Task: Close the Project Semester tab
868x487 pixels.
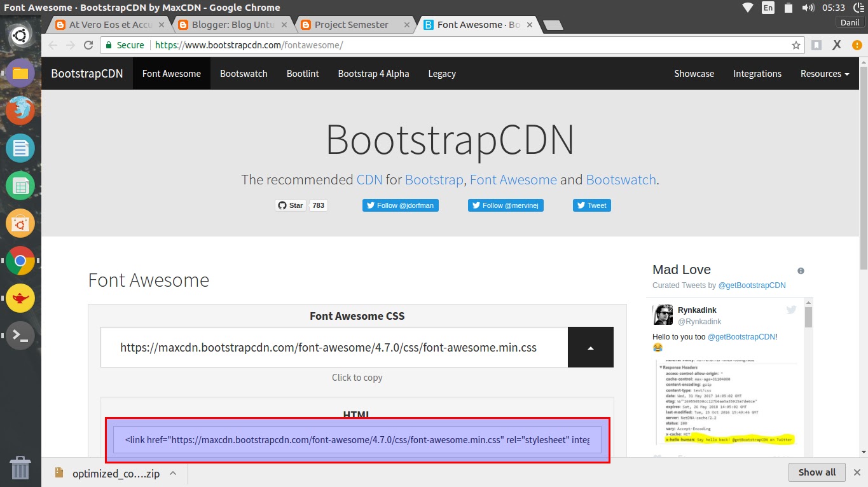Action: (x=406, y=25)
